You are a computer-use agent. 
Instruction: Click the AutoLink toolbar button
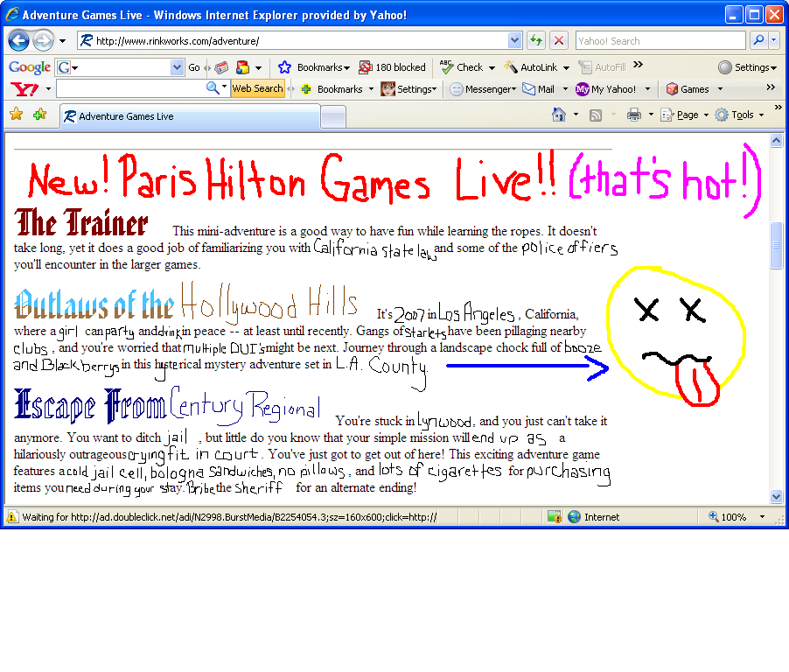click(x=531, y=67)
